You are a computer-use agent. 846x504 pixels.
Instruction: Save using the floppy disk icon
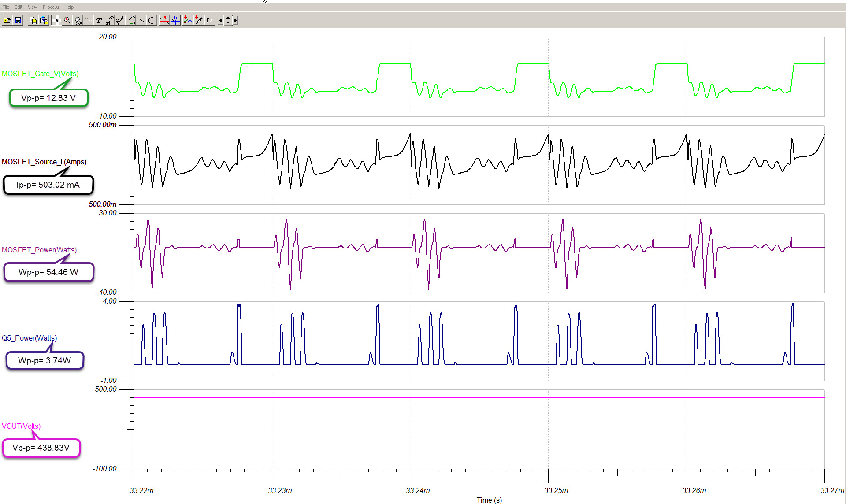pos(18,20)
